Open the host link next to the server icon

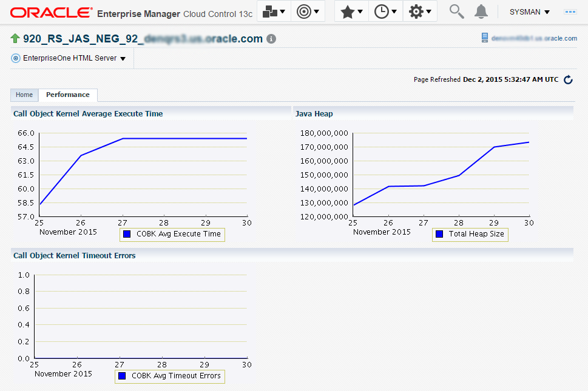click(534, 38)
